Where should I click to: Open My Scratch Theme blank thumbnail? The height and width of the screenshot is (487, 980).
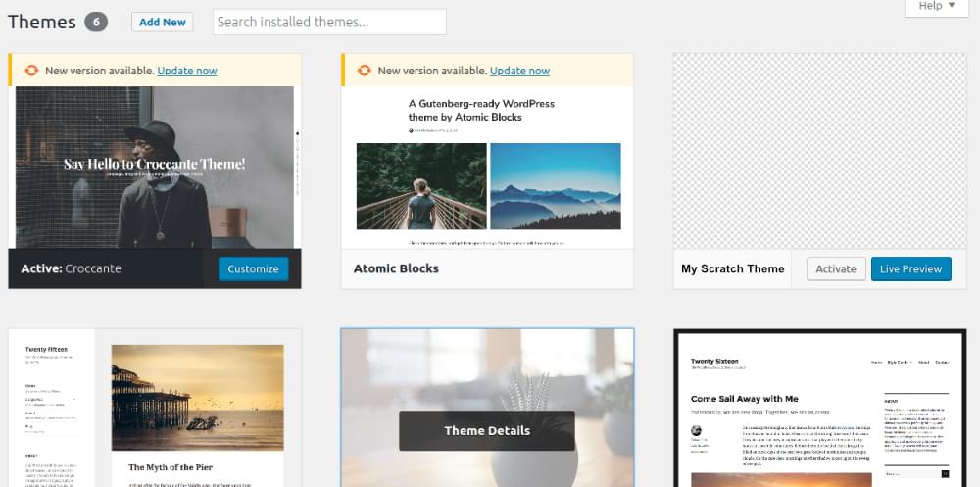[x=819, y=151]
